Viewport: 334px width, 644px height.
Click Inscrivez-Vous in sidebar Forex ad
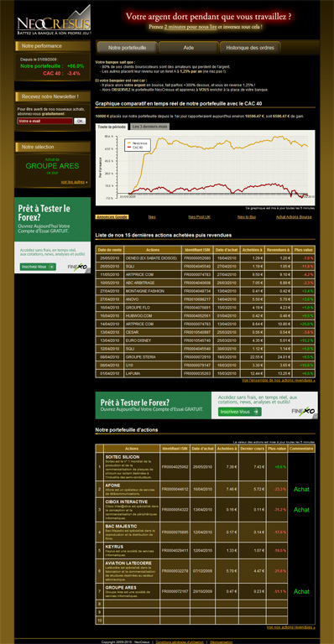tap(38, 267)
